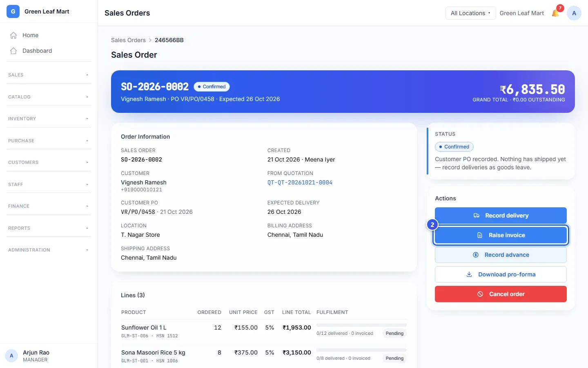
Task: Click the coin icon on Record advance
Action: (x=476, y=255)
